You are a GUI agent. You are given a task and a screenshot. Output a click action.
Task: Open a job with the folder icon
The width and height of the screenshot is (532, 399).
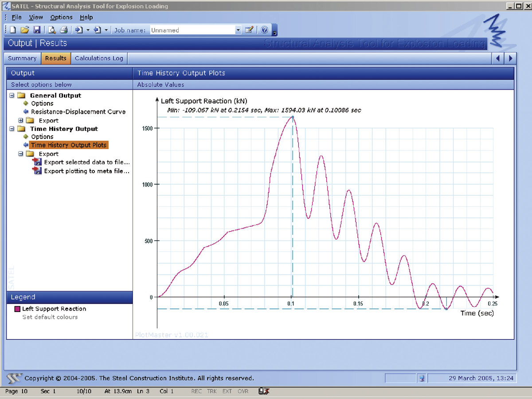click(x=25, y=30)
